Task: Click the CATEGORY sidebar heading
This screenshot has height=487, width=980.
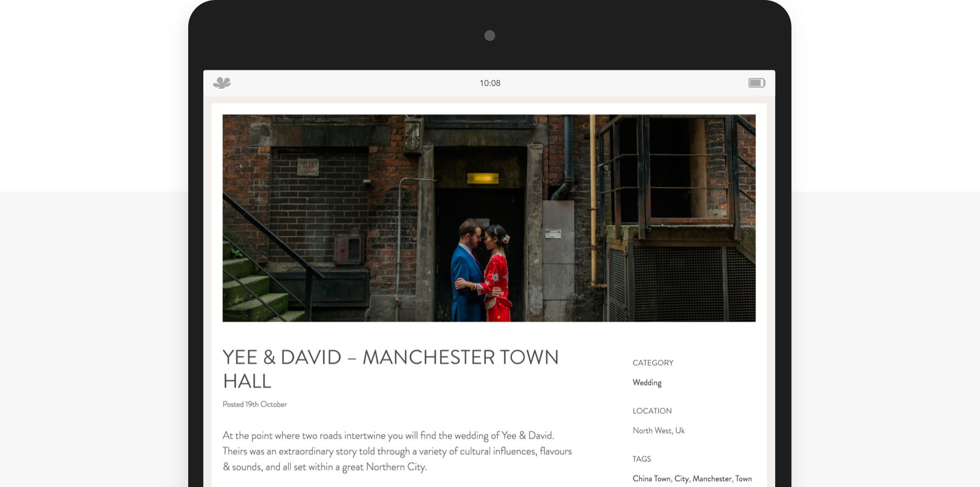Action: pos(653,363)
